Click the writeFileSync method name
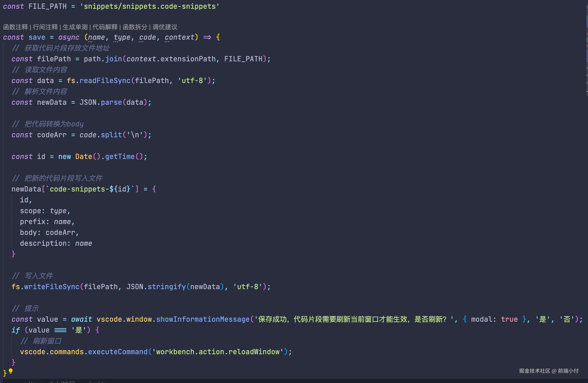 pyautogui.click(x=52, y=287)
